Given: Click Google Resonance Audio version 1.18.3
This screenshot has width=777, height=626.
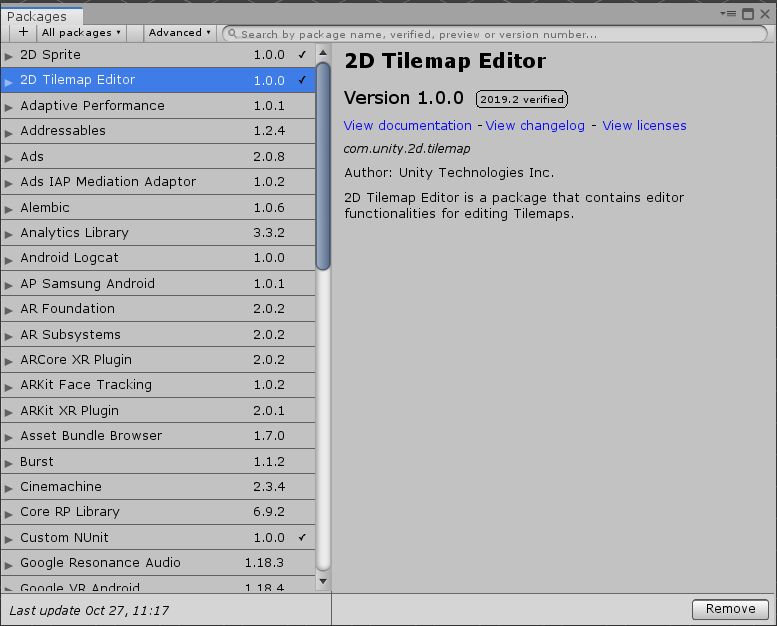Looking at the screenshot, I should pyautogui.click(x=265, y=563).
